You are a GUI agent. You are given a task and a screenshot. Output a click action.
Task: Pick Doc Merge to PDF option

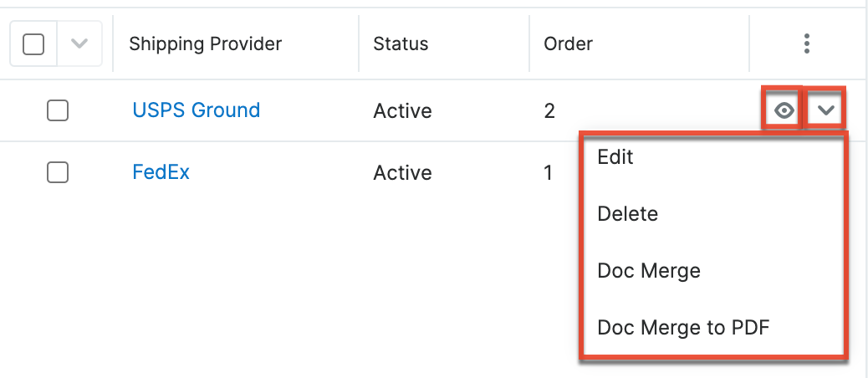click(683, 328)
